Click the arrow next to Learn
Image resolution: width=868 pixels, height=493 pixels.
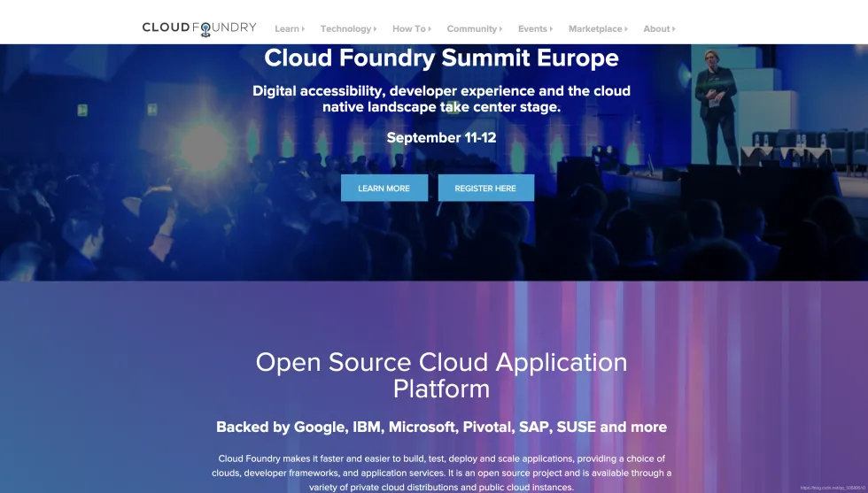303,29
